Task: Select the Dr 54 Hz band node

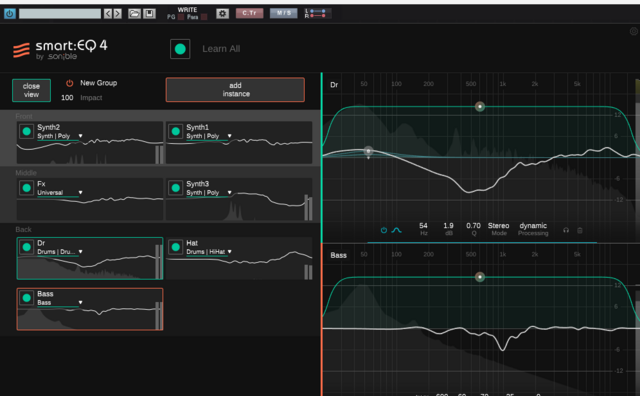Action: [368, 151]
